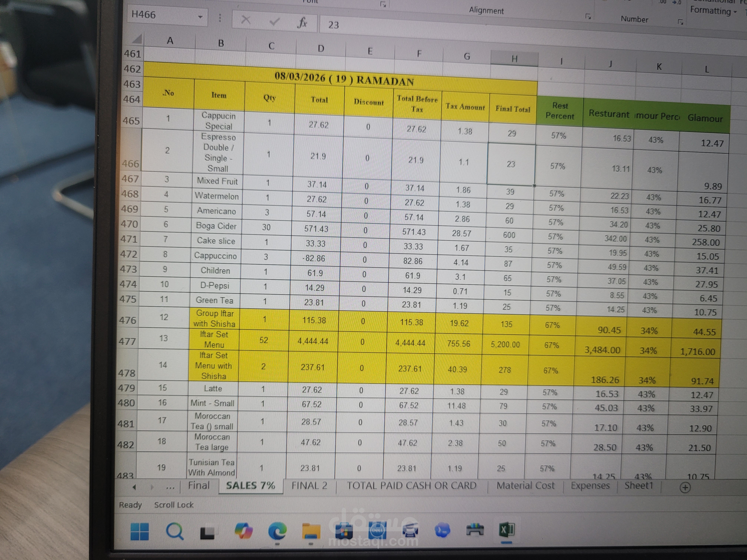Select the 'Tunisian Tea With Almond' cell
747x560 pixels.
point(211,466)
